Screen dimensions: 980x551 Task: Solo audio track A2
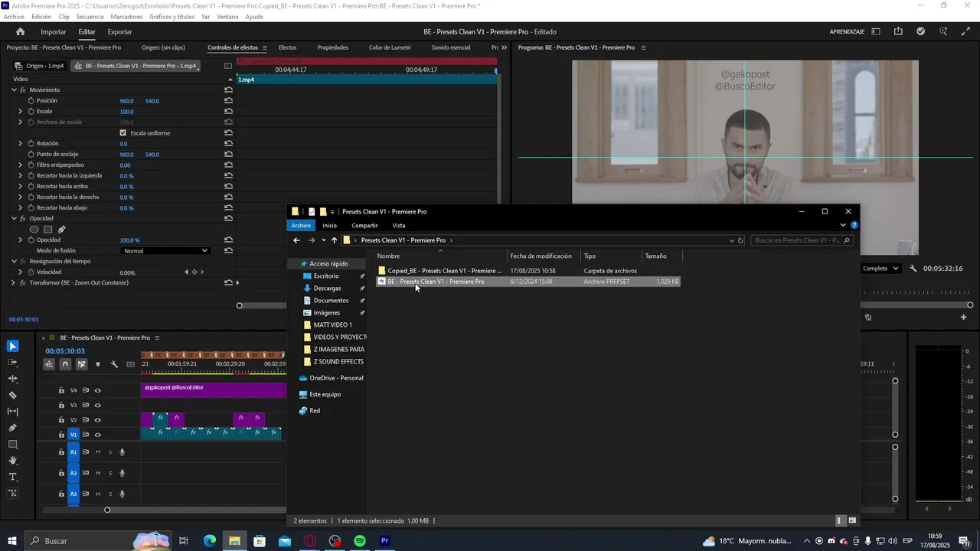110,473
